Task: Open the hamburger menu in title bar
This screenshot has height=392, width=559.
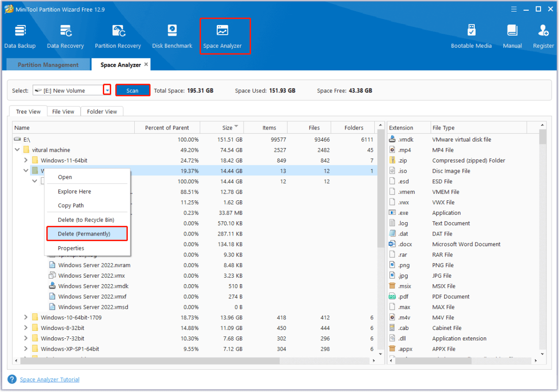Action: click(x=514, y=9)
